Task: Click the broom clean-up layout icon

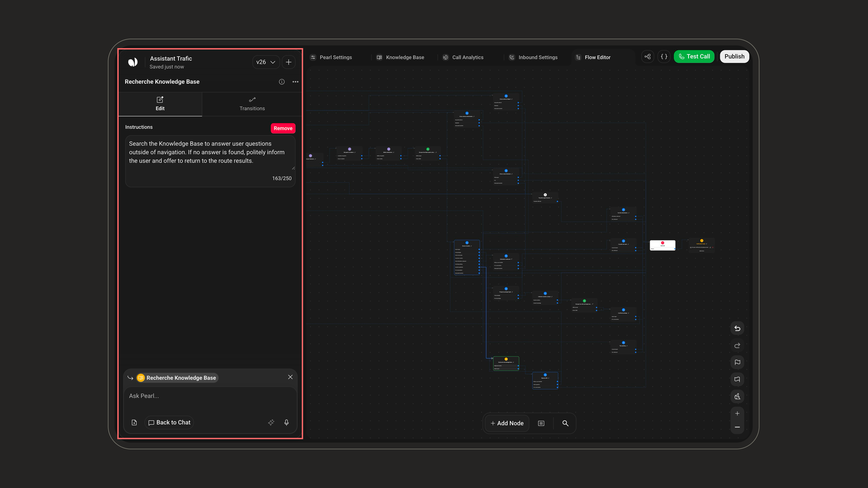Action: (737, 396)
